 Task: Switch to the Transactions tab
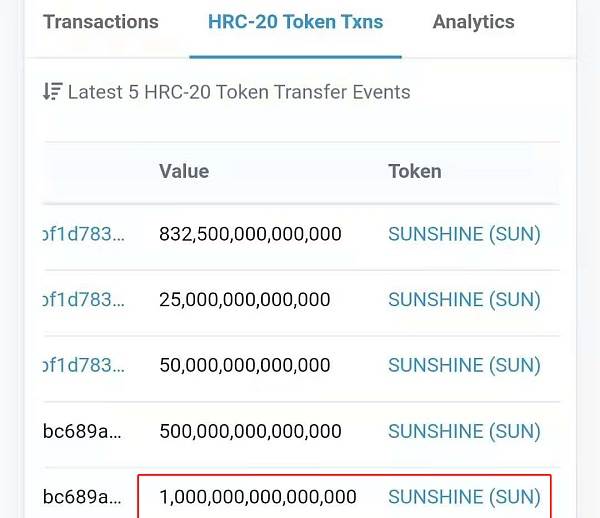101,21
